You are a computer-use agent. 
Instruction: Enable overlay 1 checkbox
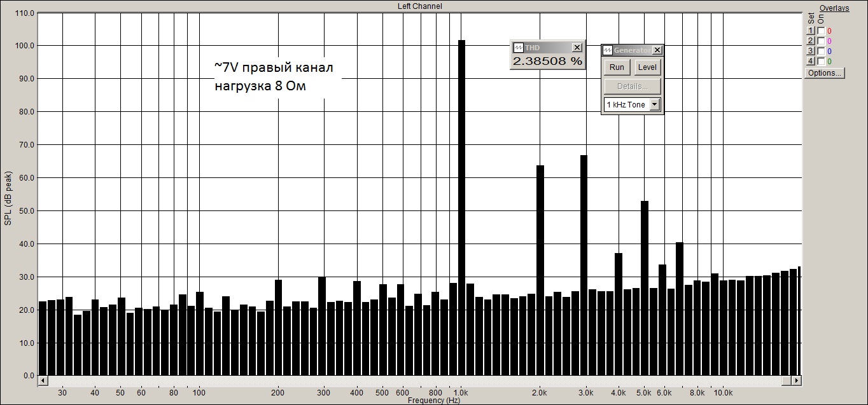click(821, 31)
